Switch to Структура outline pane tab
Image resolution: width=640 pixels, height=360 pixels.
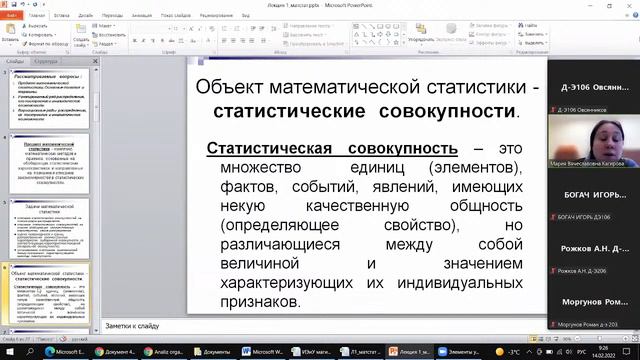coord(46,61)
